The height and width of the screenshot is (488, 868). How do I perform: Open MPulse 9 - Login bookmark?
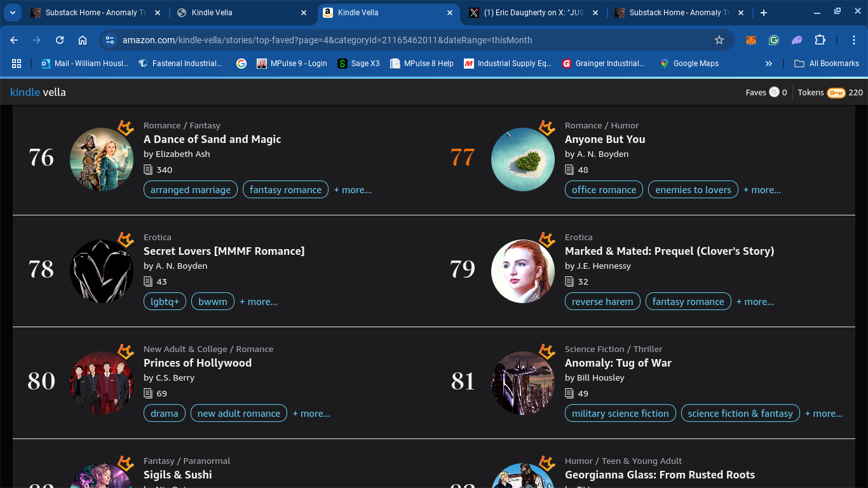tap(292, 64)
